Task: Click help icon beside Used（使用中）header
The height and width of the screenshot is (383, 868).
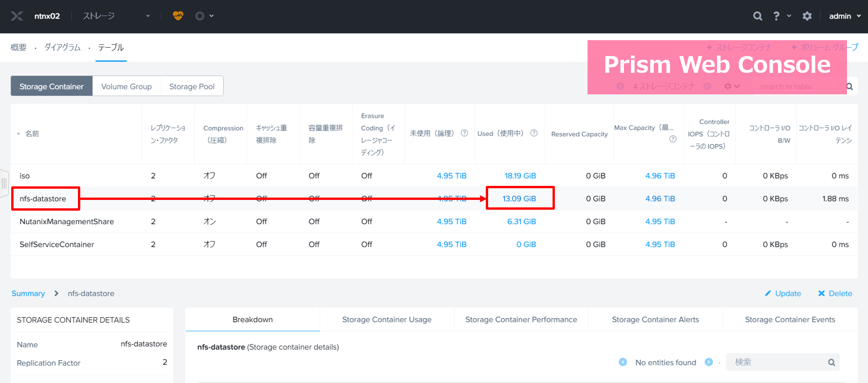Action: (534, 133)
